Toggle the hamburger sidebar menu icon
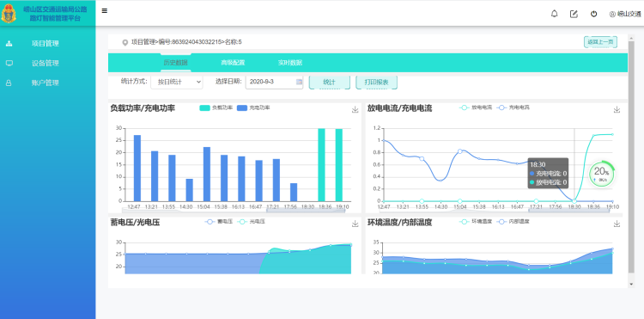 tap(104, 11)
